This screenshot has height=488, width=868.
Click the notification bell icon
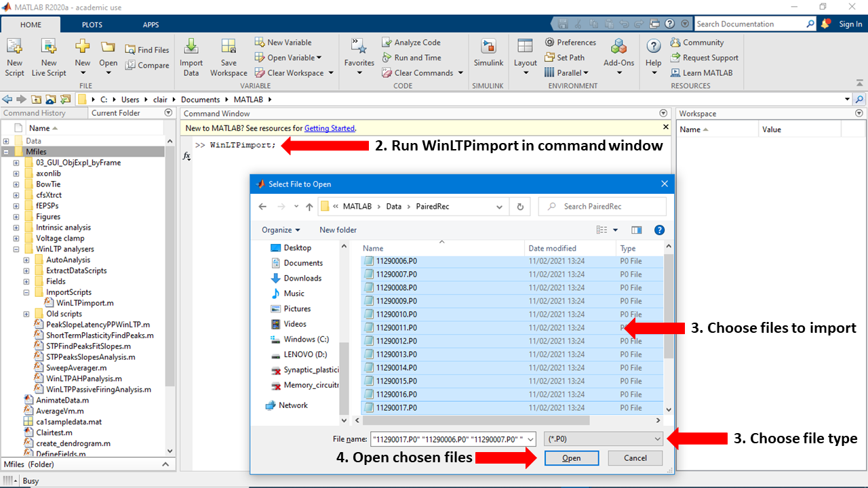point(825,24)
